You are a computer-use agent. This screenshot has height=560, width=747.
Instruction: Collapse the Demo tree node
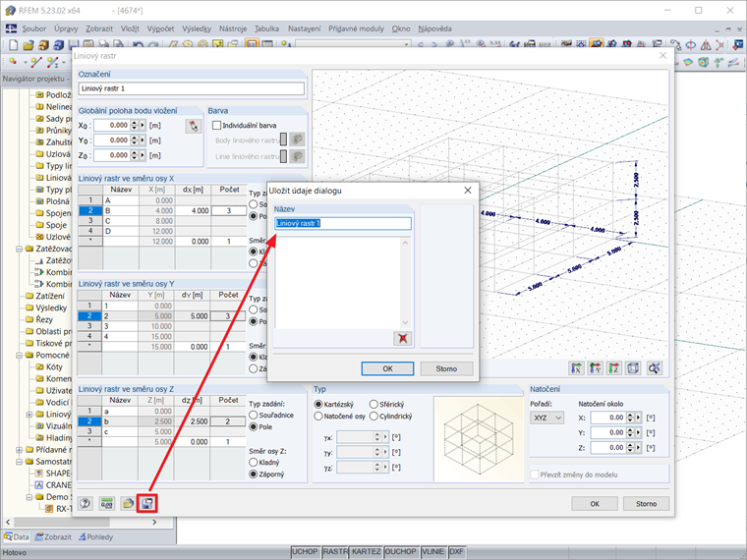29,497
